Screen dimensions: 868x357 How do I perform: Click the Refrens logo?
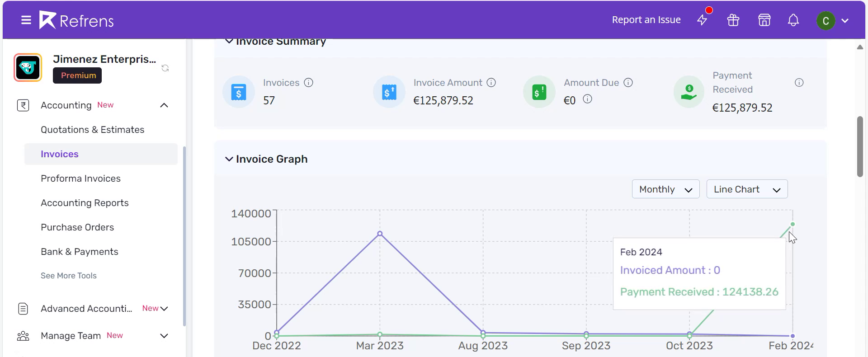pyautogui.click(x=76, y=20)
